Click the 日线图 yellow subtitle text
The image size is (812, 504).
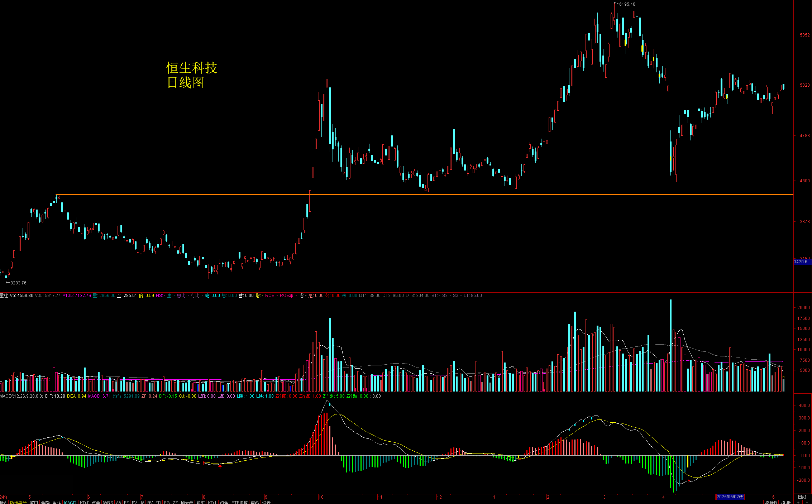[185, 82]
